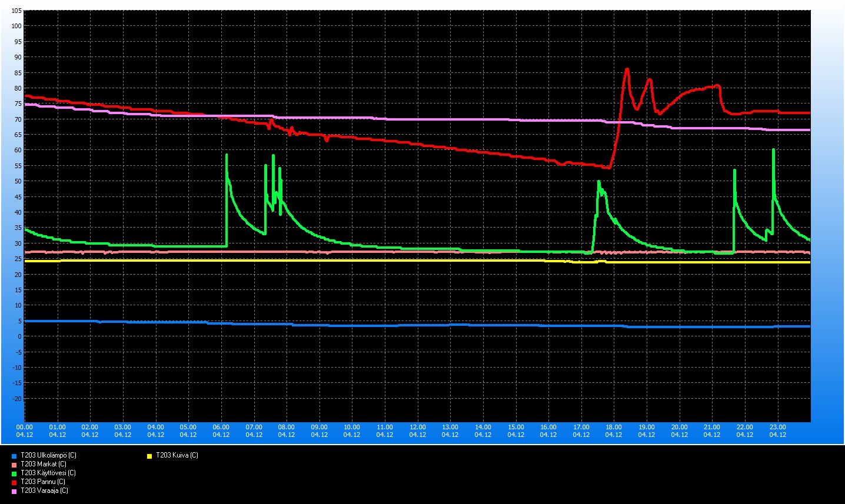Click the green Käyttövesi legend color square
Viewport: 845px width, 504px height.
pos(14,474)
